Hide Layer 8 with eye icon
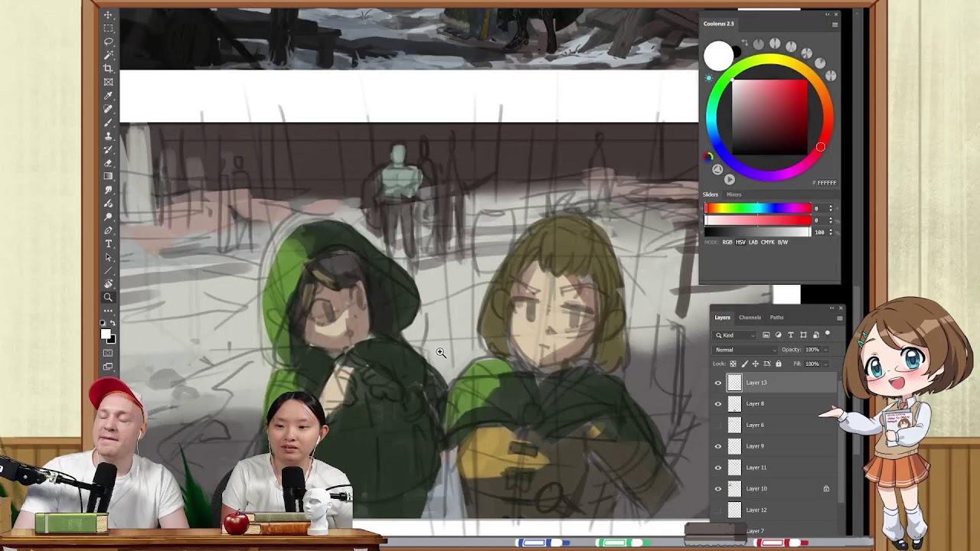 [718, 403]
